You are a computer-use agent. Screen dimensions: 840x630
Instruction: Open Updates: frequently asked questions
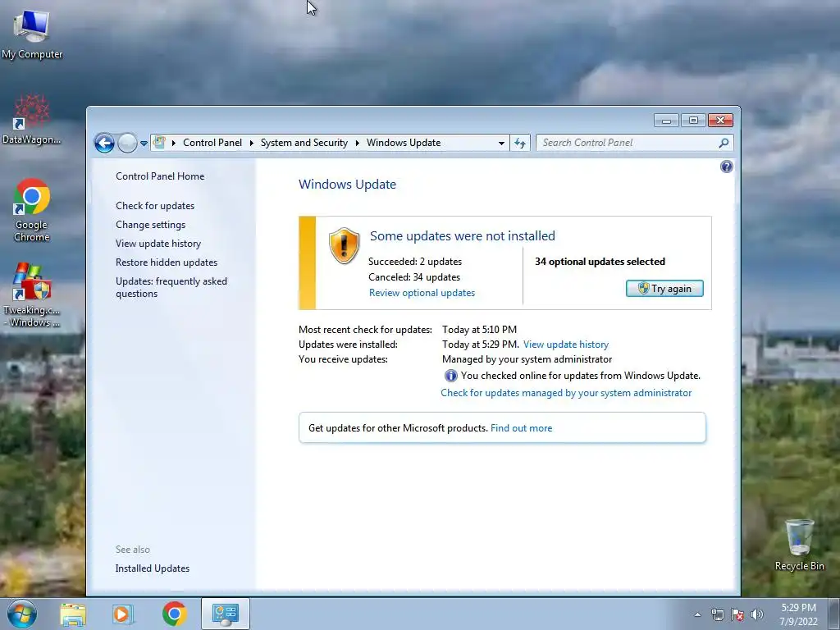(x=171, y=287)
